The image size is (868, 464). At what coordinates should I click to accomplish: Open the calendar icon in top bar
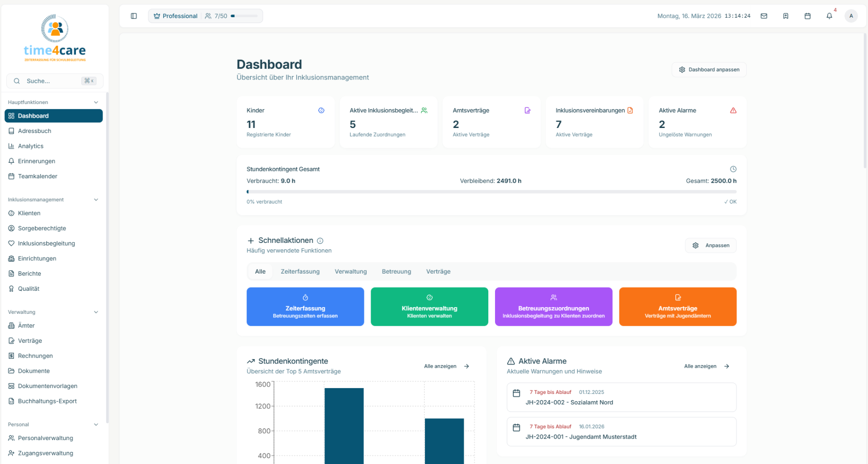[x=807, y=16]
